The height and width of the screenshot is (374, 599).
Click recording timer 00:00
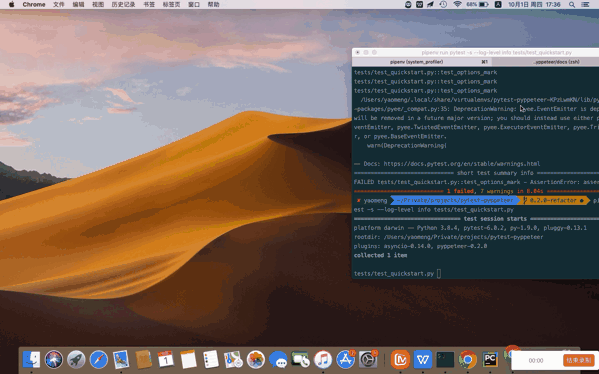click(536, 360)
